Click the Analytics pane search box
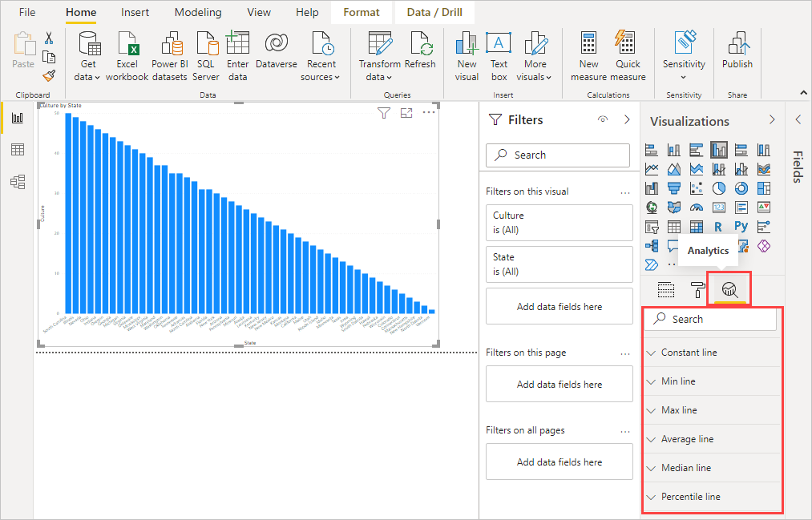The image size is (812, 520). (x=710, y=320)
